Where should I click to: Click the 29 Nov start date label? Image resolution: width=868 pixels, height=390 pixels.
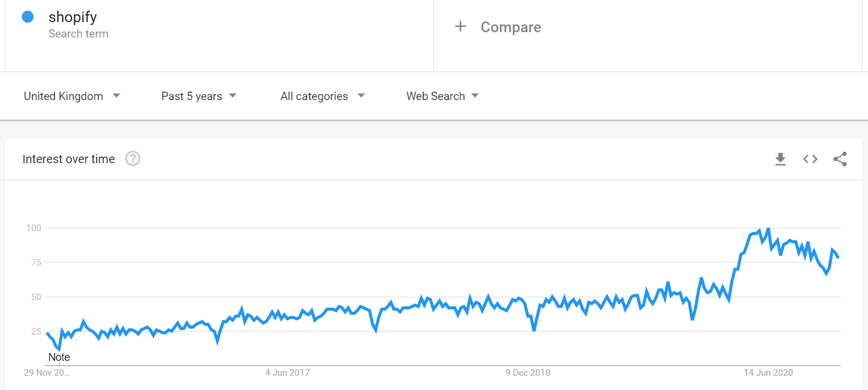[x=47, y=373]
